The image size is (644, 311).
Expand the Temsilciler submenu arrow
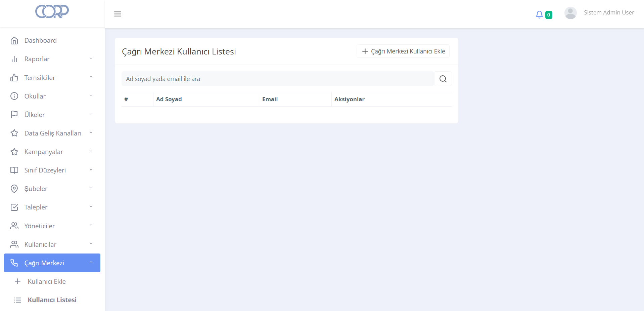91,77
